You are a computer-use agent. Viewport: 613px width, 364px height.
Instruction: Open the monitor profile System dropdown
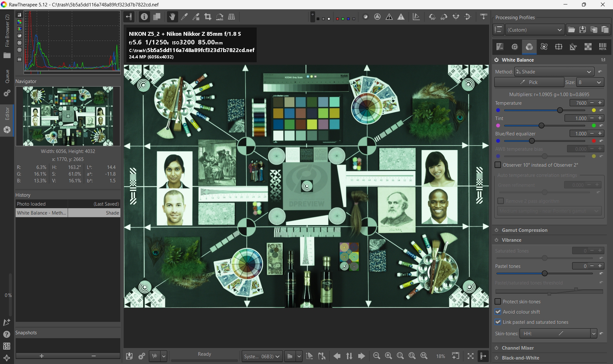(x=262, y=356)
